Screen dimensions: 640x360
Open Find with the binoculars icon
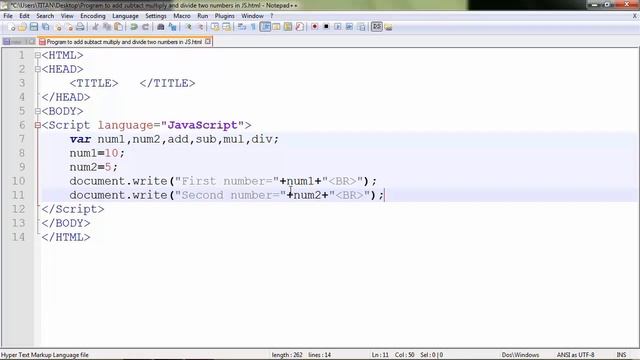coord(160,27)
